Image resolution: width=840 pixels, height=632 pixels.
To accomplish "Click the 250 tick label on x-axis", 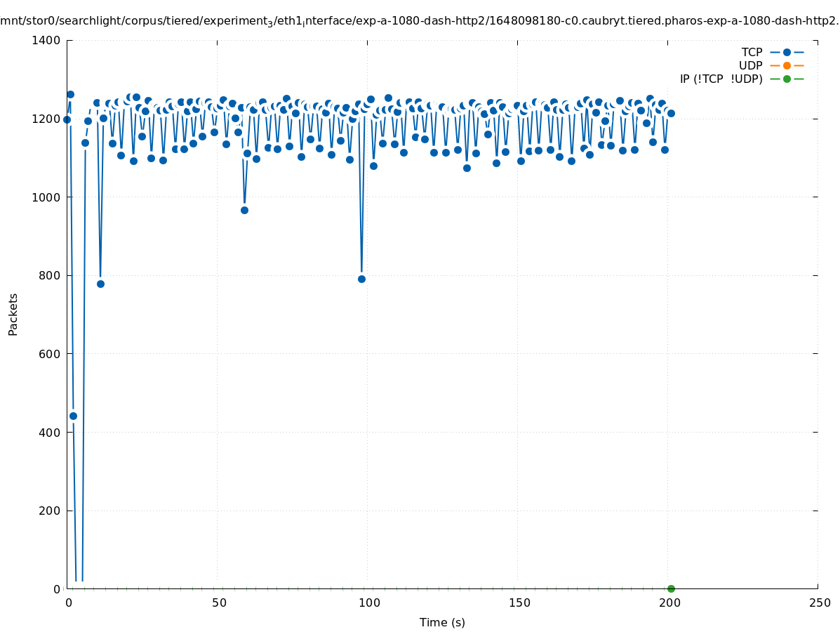I will tap(819, 603).
